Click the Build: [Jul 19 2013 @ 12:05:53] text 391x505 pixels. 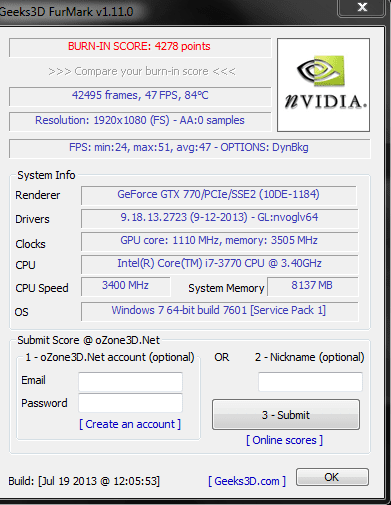84,481
